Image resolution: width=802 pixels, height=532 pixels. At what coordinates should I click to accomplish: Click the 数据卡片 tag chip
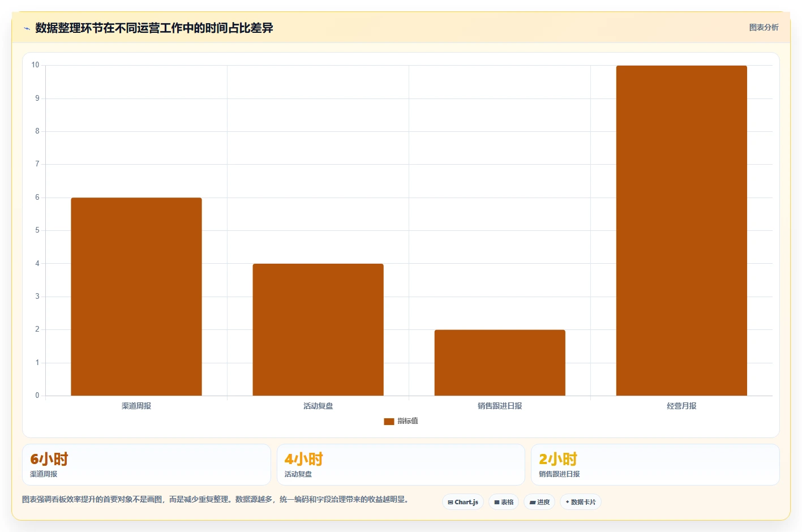pos(581,502)
